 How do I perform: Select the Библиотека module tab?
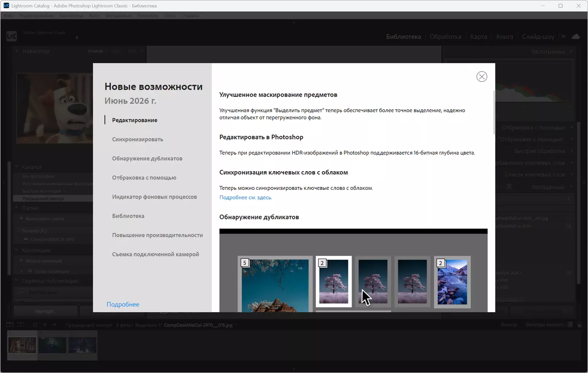pyautogui.click(x=404, y=37)
